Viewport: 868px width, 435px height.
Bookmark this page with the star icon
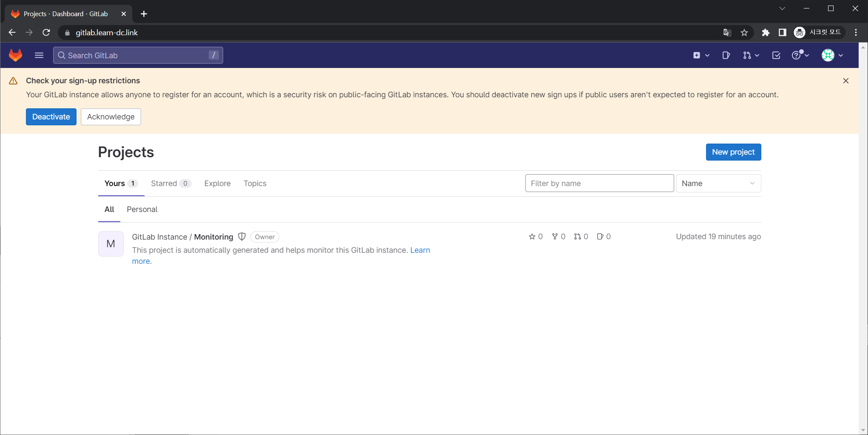coord(744,33)
